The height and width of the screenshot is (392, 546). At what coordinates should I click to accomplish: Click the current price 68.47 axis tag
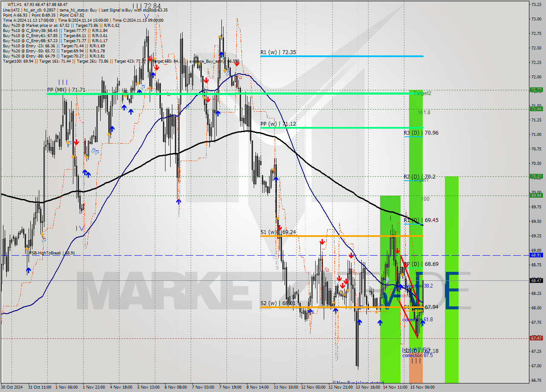tap(536, 280)
